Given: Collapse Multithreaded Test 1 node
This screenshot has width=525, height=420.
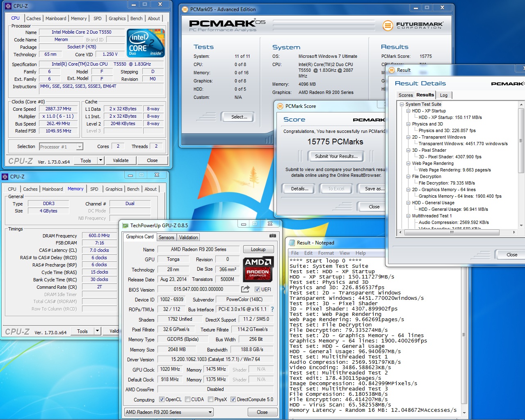Looking at the screenshot, I should point(409,216).
